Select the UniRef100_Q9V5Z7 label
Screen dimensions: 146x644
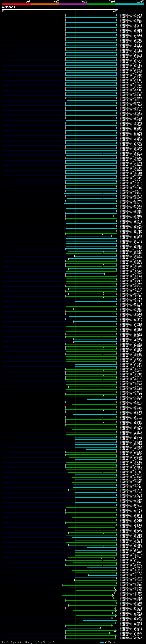(x=131, y=638)
